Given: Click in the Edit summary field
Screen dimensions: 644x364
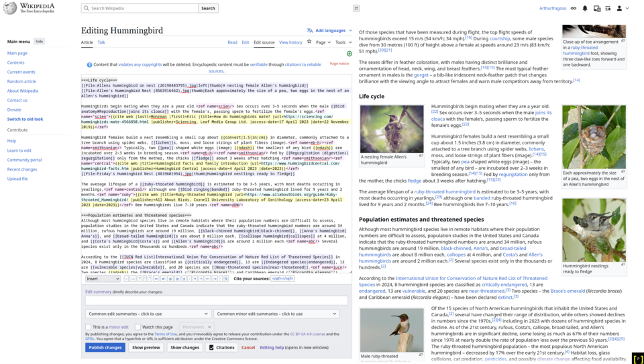Looking at the screenshot, I should 217,301.
